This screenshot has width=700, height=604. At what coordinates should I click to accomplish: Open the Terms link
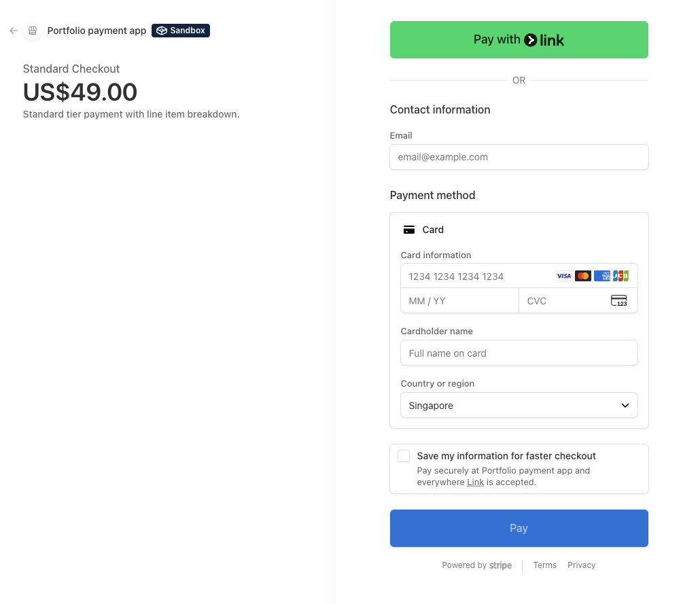[544, 565]
